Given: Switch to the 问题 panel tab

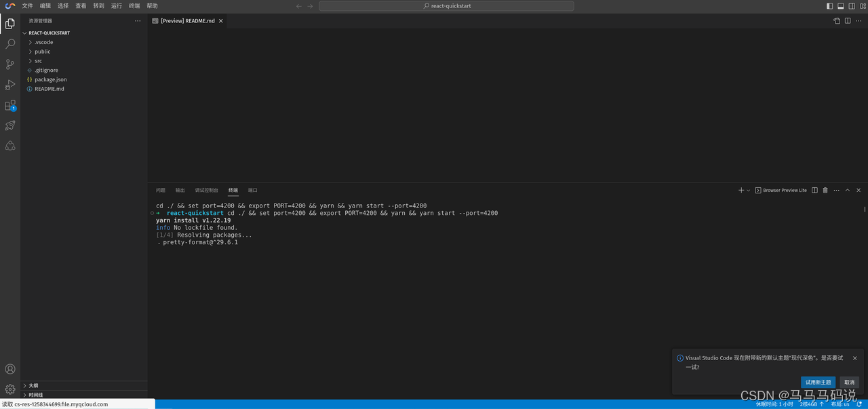Looking at the screenshot, I should 161,191.
